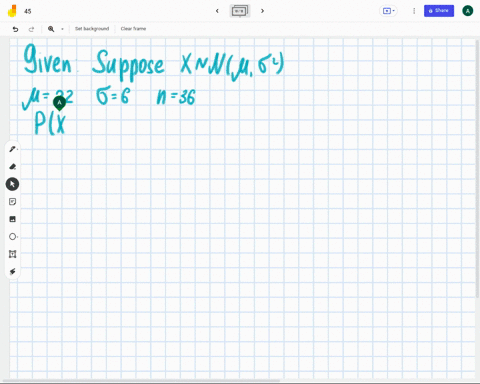This screenshot has width=480, height=384.
Task: Add a sticky note
Action: click(x=12, y=202)
